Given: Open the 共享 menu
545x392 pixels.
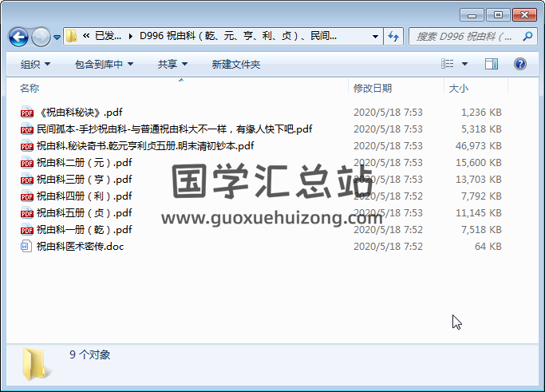Looking at the screenshot, I should pos(172,64).
